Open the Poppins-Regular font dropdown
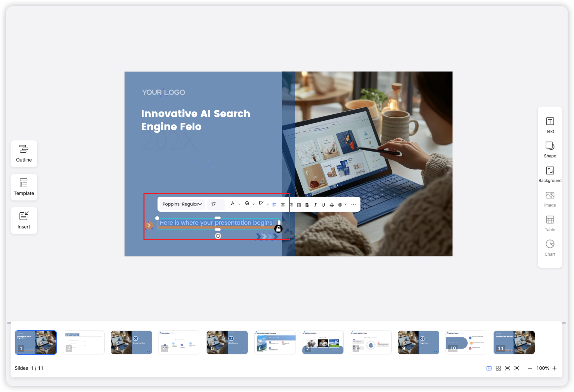 182,204
